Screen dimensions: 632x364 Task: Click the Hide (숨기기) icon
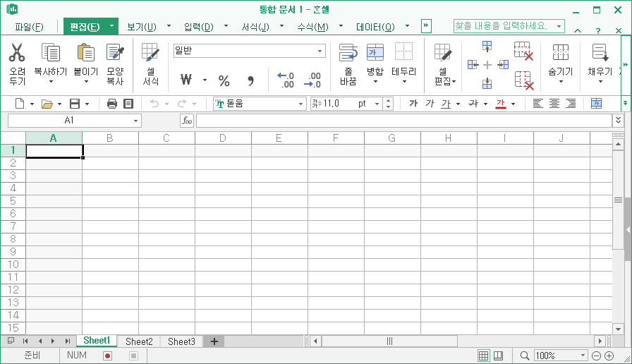coord(560,53)
